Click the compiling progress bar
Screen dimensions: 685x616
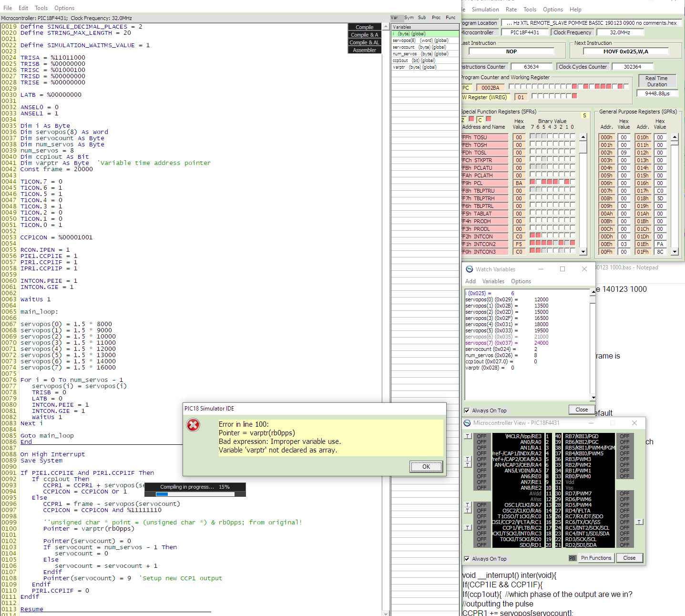[195, 494]
